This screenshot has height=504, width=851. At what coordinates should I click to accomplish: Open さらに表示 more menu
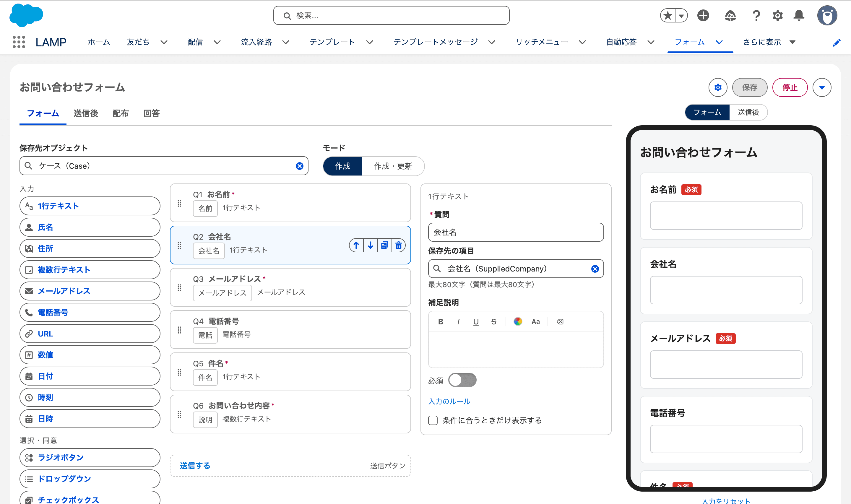point(769,42)
